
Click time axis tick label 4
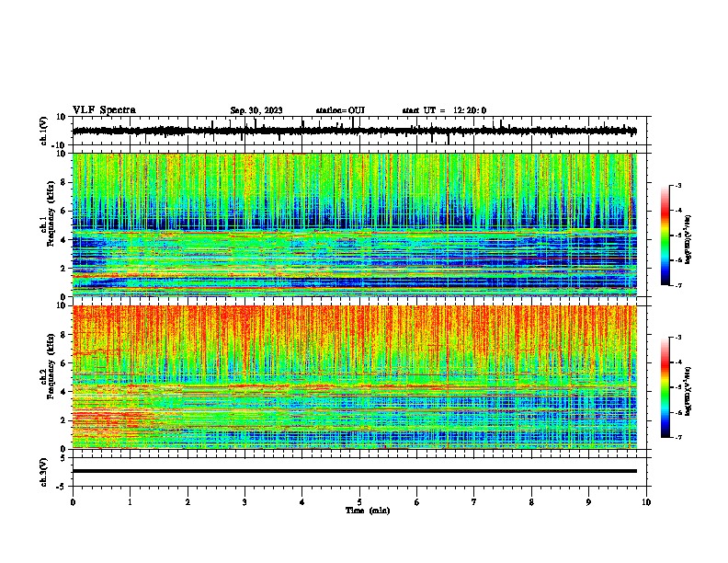click(302, 502)
